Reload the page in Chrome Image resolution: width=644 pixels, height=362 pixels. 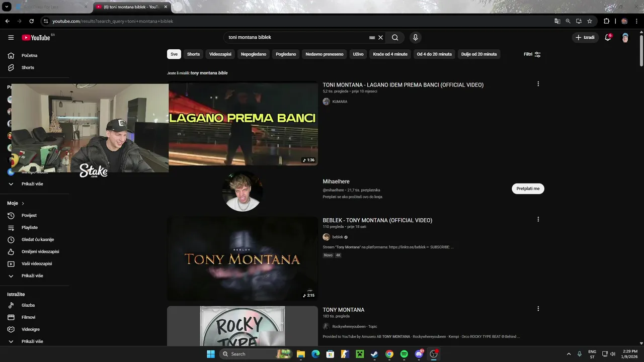point(31,21)
